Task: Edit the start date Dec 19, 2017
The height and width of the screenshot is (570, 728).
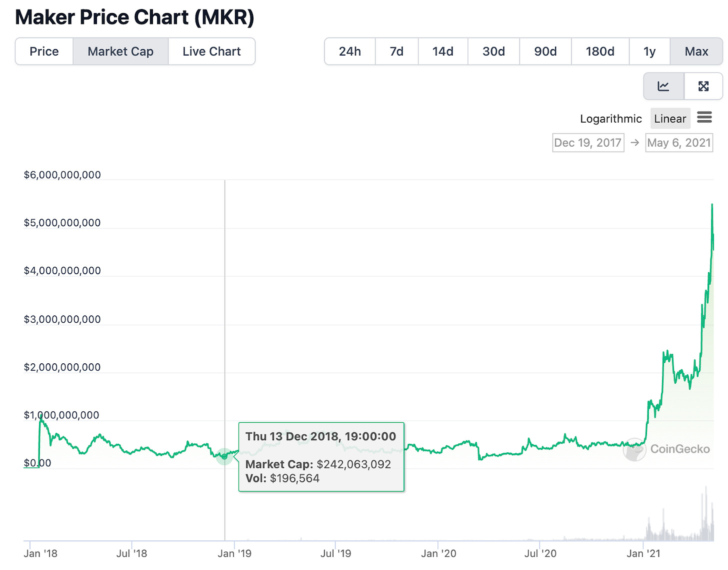Action: 588,143
